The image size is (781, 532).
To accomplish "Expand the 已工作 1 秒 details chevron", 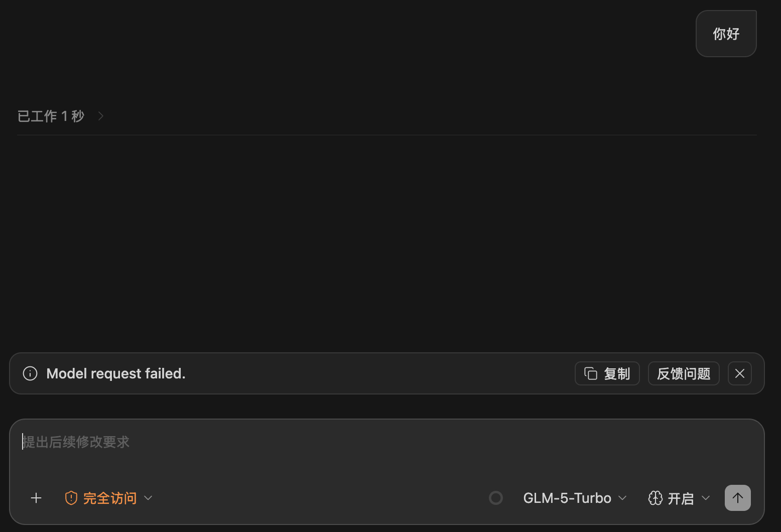I will 101,116.
